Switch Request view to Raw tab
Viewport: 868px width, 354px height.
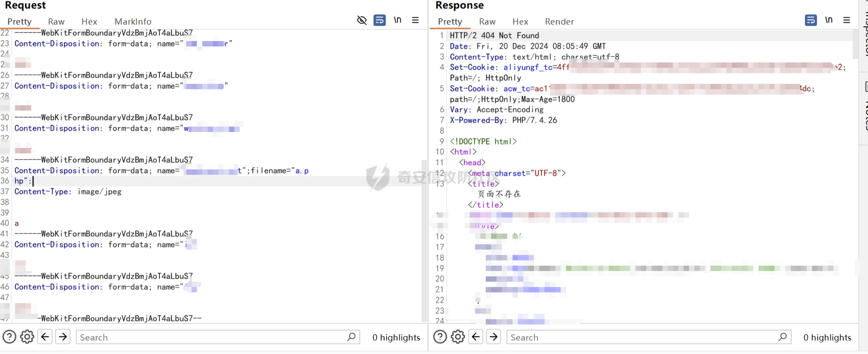(x=56, y=22)
